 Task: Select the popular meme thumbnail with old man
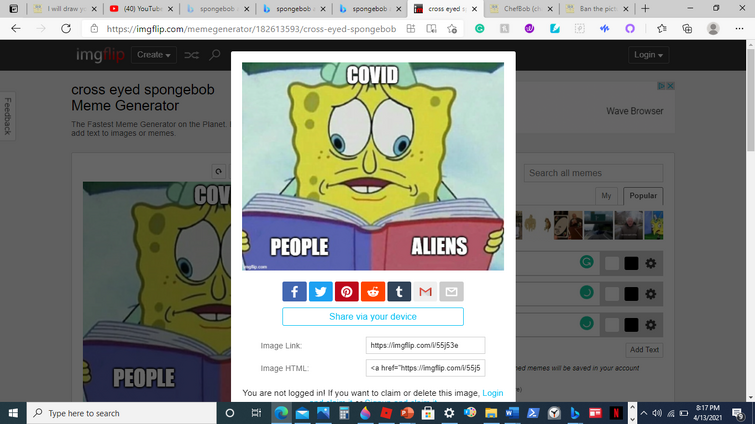tap(628, 225)
